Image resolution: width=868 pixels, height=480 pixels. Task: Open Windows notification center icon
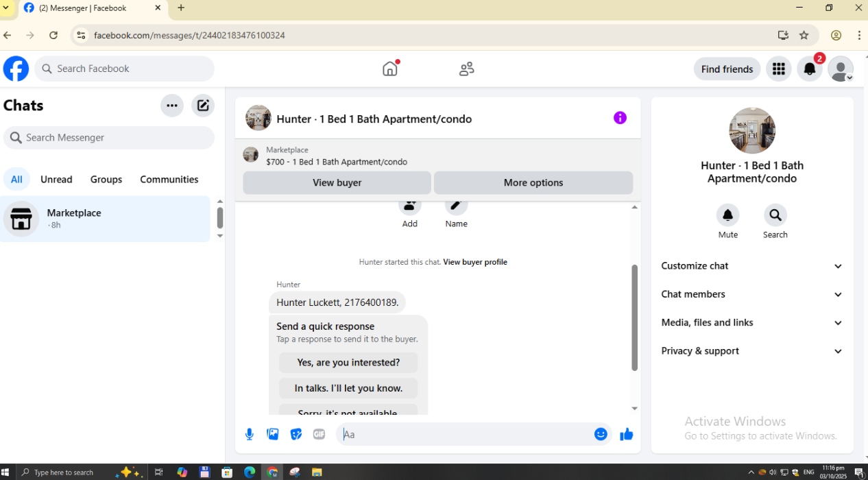(859, 472)
